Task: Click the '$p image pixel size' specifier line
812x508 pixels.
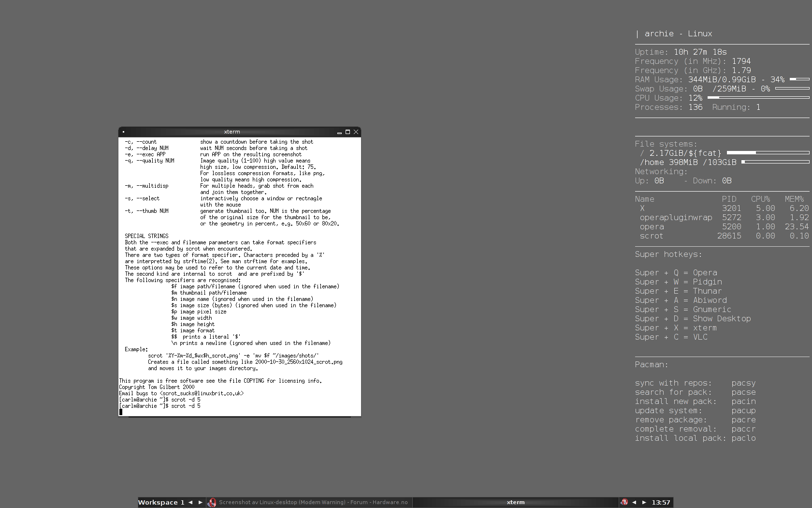Action: point(199,312)
